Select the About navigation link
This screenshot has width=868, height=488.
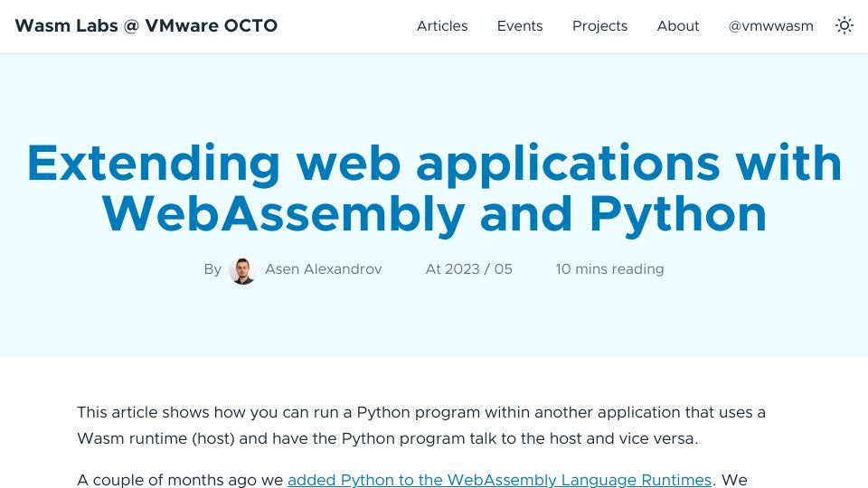click(677, 26)
